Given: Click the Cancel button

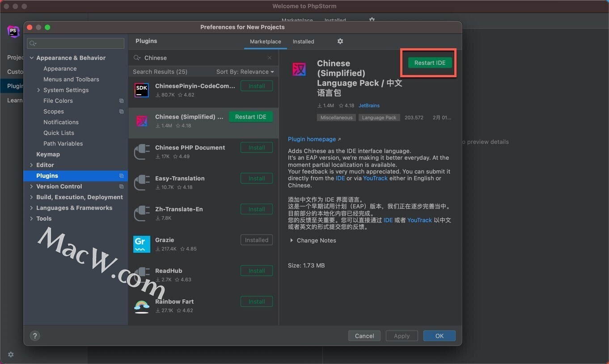Looking at the screenshot, I should [x=364, y=336].
